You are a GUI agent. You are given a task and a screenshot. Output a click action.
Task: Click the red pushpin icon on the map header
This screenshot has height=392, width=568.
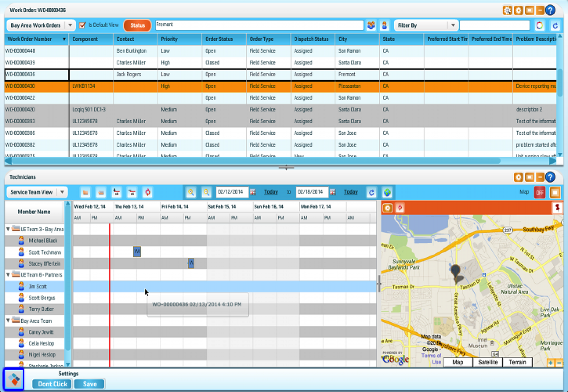point(557,207)
